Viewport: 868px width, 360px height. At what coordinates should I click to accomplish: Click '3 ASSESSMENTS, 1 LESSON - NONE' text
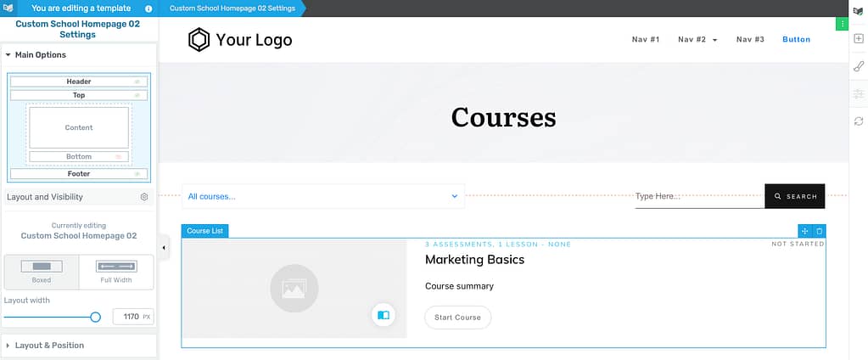498,245
